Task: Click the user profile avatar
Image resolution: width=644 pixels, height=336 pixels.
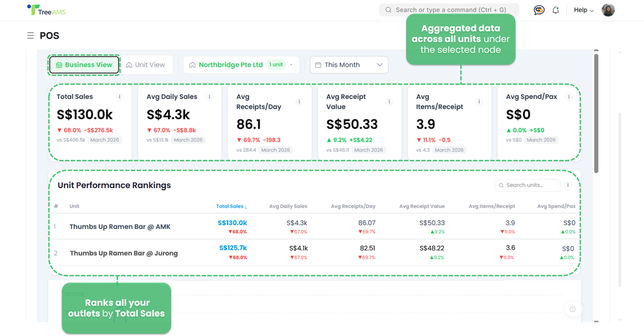Action: coord(608,10)
